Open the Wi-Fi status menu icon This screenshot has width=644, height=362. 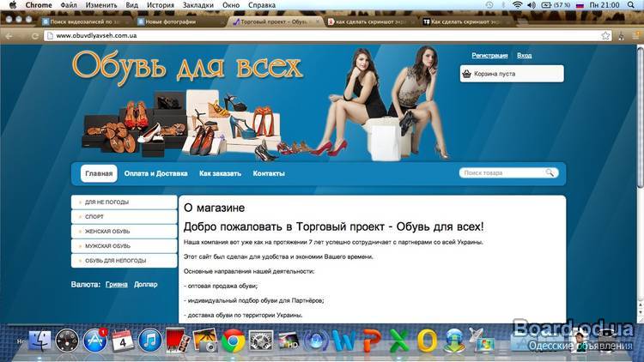pyautogui.click(x=518, y=5)
